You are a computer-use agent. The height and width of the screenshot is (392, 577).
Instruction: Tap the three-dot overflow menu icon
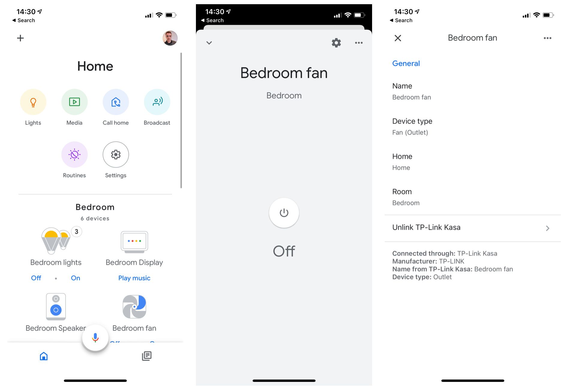(359, 43)
